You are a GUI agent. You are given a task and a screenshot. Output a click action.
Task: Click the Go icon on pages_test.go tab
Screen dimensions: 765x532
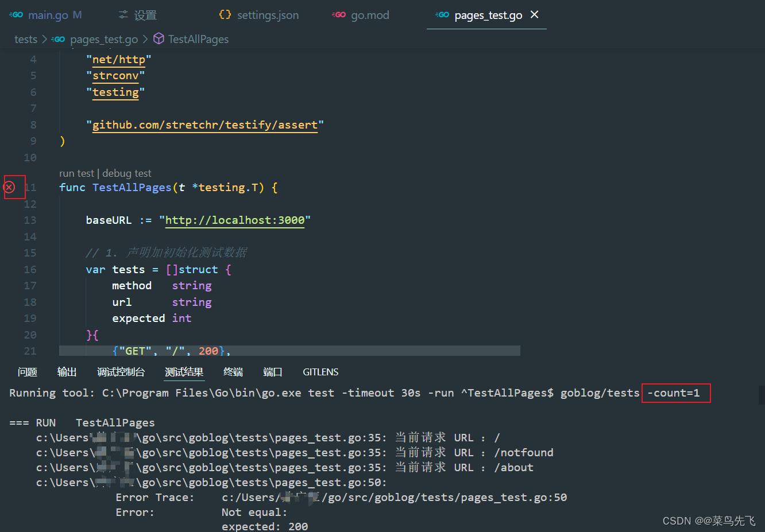tap(442, 15)
